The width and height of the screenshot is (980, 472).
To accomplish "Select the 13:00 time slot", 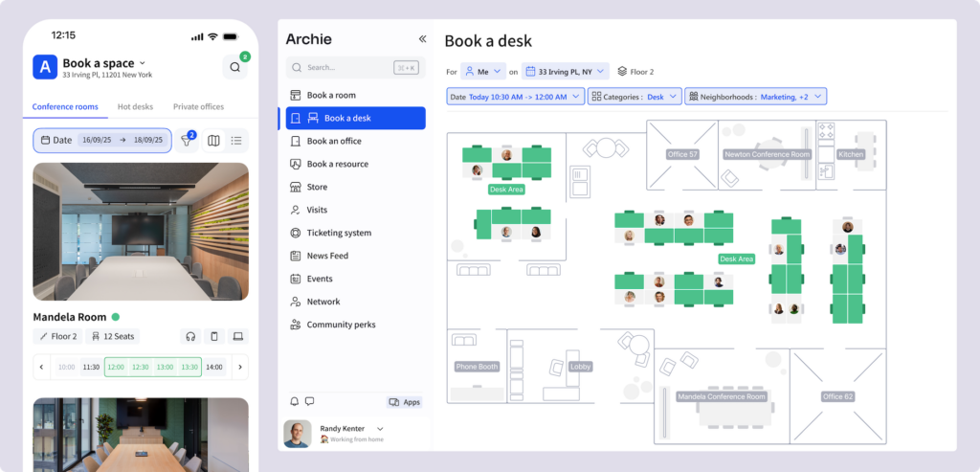I will (165, 367).
